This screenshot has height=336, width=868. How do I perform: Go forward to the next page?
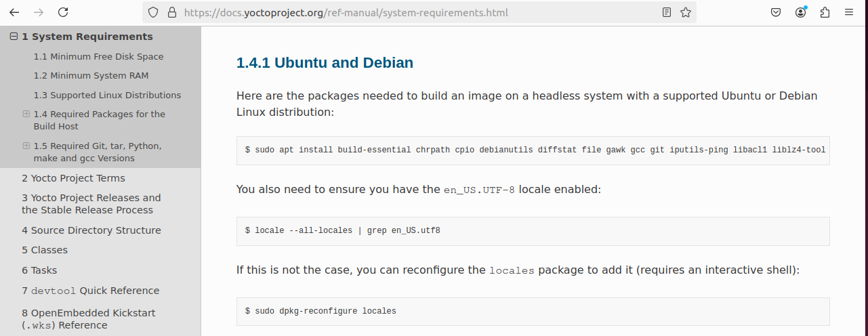coord(39,12)
